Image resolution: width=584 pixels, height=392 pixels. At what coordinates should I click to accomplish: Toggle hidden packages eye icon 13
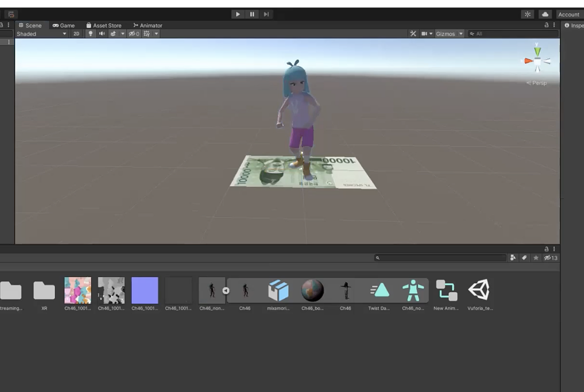click(x=551, y=258)
